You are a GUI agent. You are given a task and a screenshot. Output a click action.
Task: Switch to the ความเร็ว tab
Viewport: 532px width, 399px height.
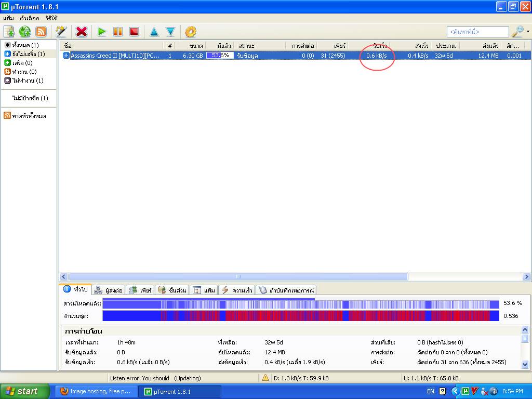click(237, 290)
